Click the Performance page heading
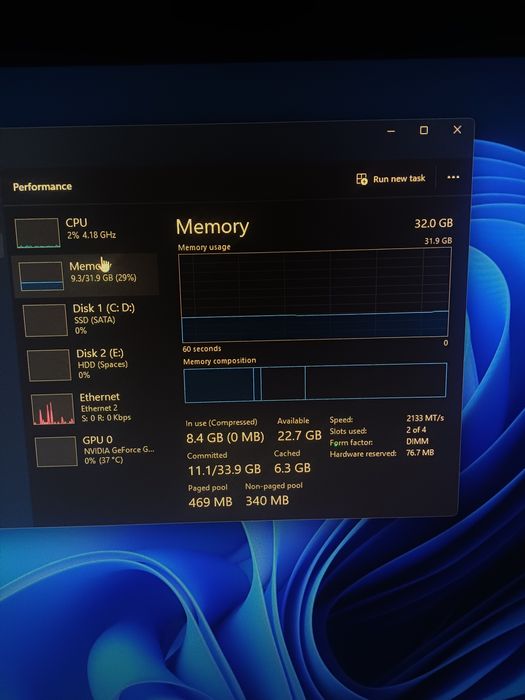 [42, 187]
